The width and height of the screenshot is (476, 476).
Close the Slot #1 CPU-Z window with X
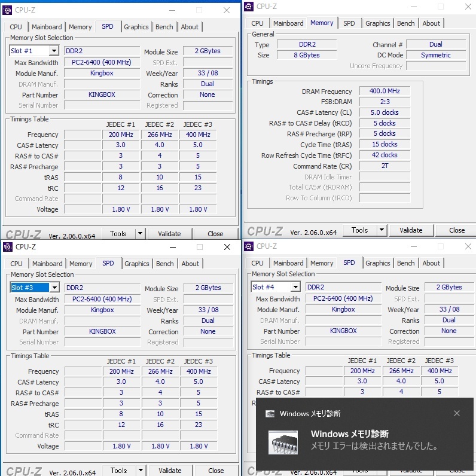click(227, 10)
